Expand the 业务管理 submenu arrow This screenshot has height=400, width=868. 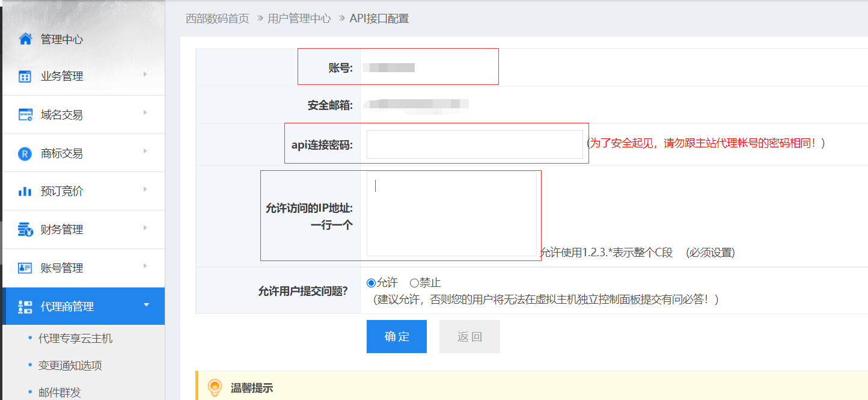[144, 76]
